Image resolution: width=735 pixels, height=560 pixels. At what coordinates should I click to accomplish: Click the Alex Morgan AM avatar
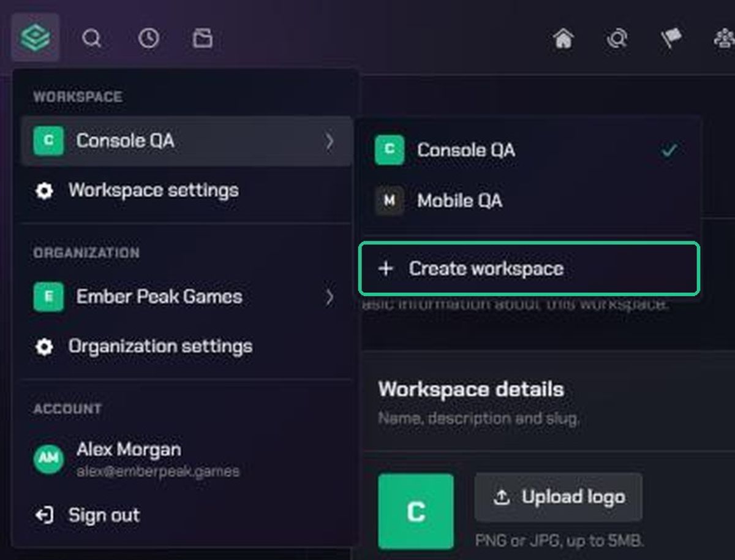click(x=48, y=460)
